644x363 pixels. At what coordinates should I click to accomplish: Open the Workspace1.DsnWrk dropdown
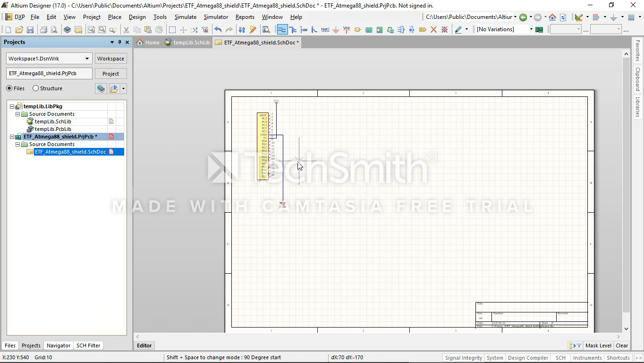(87, 59)
